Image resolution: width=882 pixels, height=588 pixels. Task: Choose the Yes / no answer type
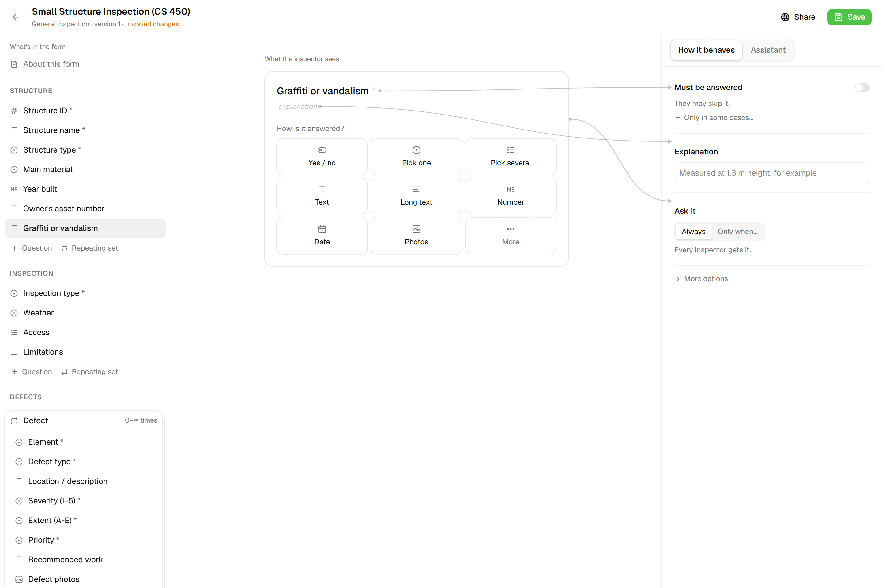[322, 157]
